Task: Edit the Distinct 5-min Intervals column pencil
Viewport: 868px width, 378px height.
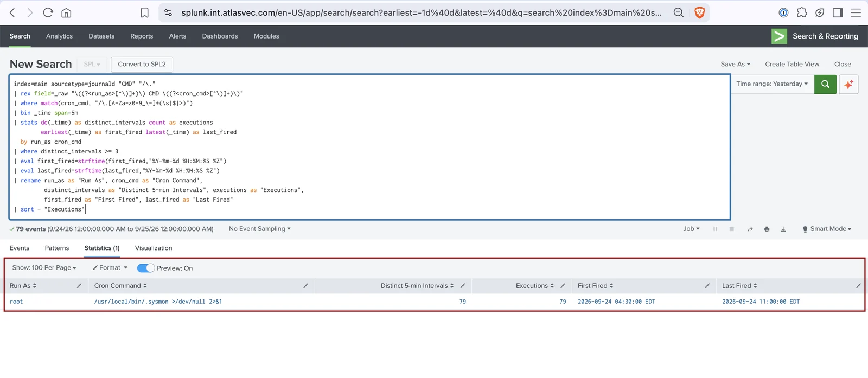Action: point(463,286)
